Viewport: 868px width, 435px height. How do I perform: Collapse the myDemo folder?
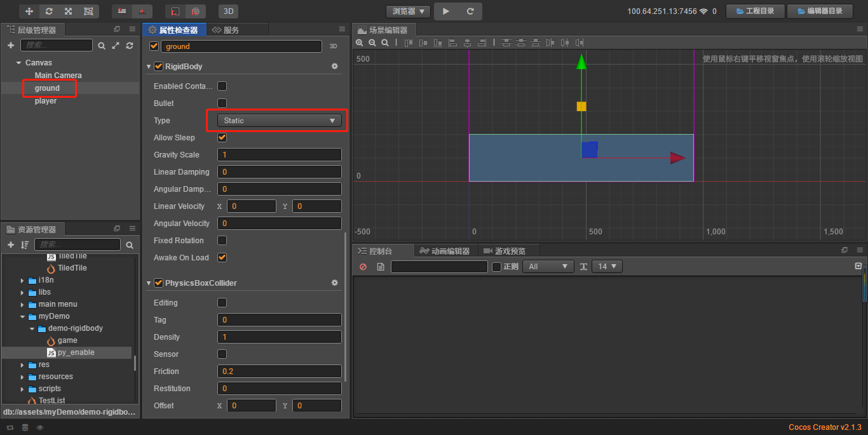click(x=23, y=316)
